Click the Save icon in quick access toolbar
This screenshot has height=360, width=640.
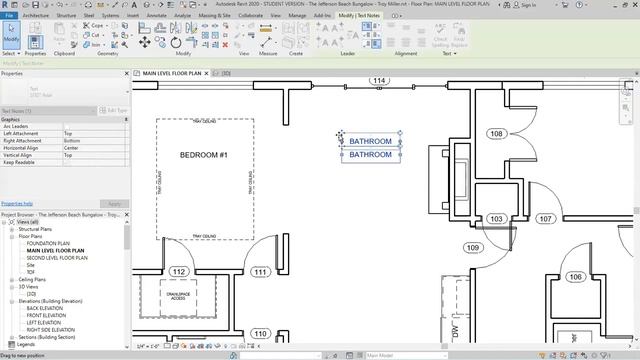pos(36,5)
